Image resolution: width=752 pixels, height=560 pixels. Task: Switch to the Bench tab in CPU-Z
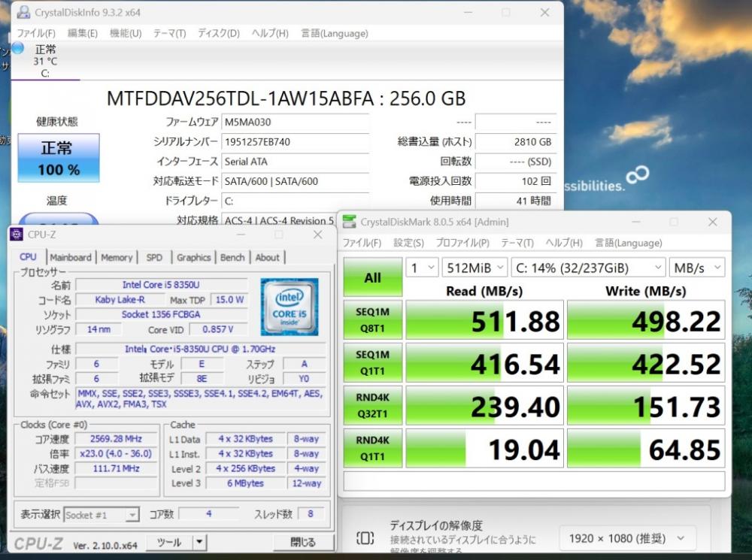[232, 258]
